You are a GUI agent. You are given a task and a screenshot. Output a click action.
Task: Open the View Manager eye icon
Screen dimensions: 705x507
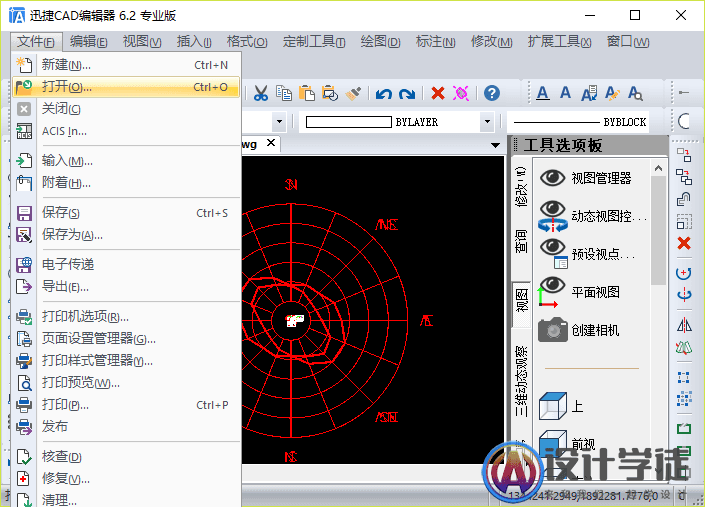tap(553, 178)
